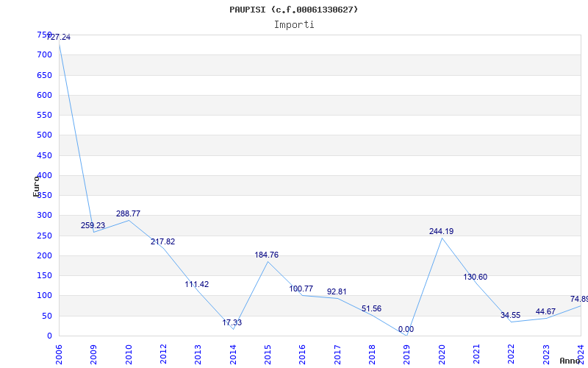
Task: Select the Importi subtitle text
Action: pos(294,24)
